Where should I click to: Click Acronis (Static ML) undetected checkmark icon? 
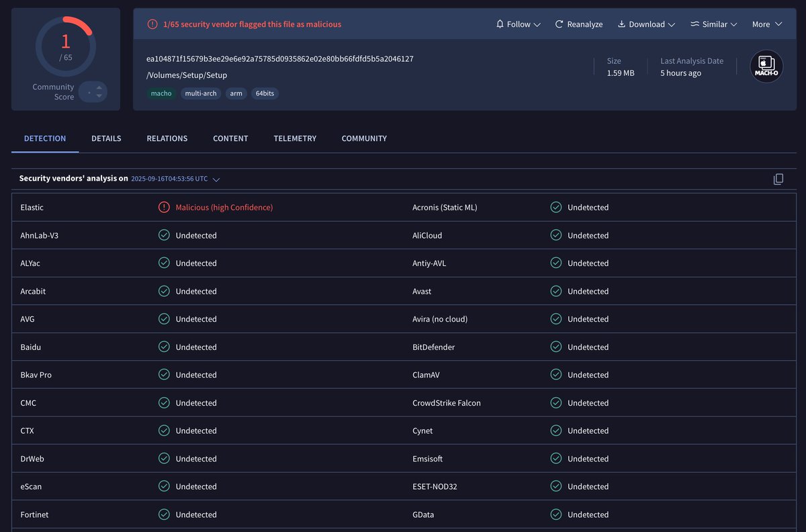(555, 208)
